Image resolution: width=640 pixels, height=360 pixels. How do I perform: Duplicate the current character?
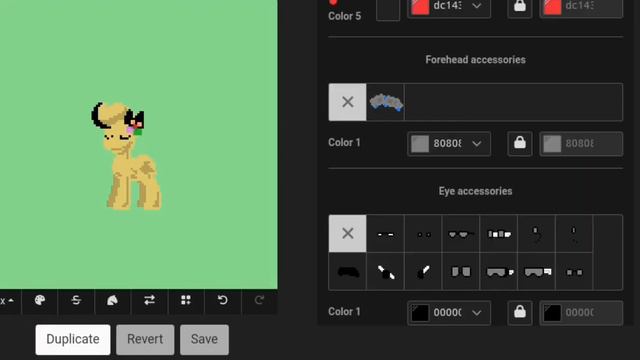point(73,340)
